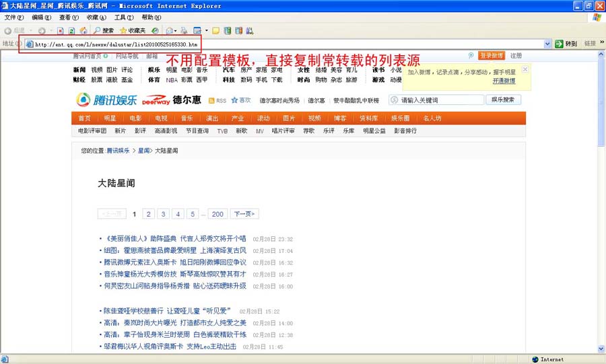Click the IE Forward arrow button
606x364 pixels.
click(42, 30)
